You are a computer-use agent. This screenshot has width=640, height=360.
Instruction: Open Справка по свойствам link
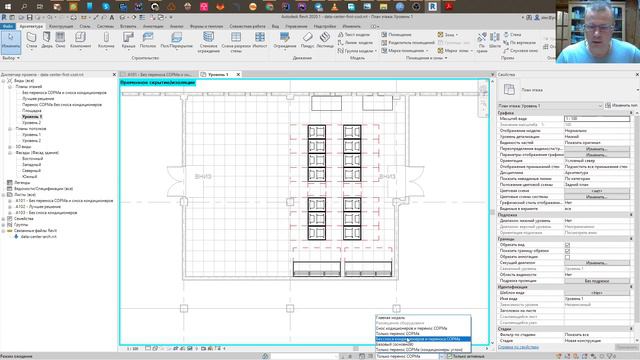click(x=518, y=347)
